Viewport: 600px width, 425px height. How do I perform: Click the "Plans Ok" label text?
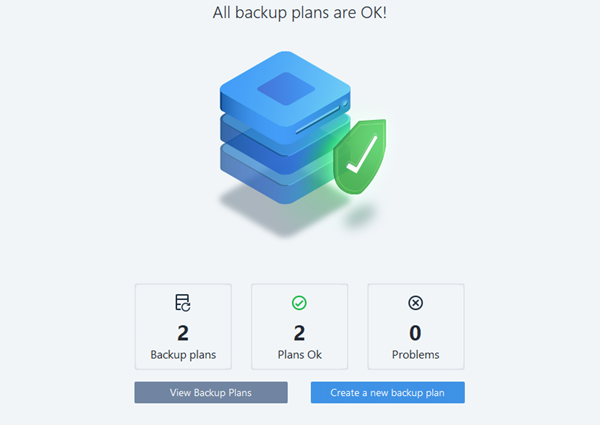click(299, 354)
